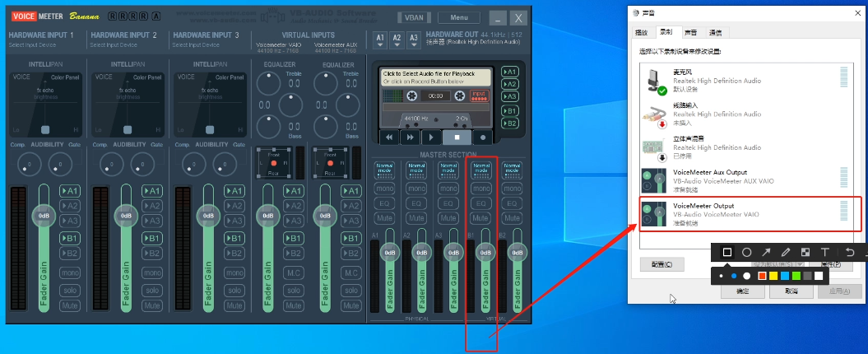The image size is (868, 354).
Task: Fast-forward the Voicemeeter cassette recorder
Action: pyautogui.click(x=411, y=137)
